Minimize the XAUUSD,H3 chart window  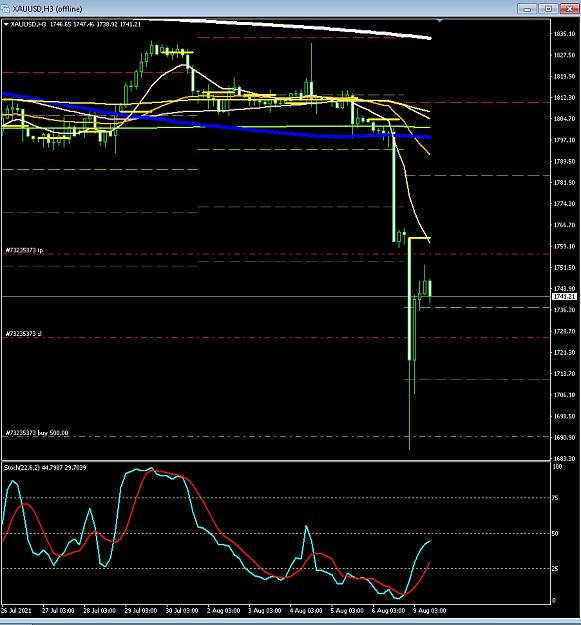click(x=527, y=8)
